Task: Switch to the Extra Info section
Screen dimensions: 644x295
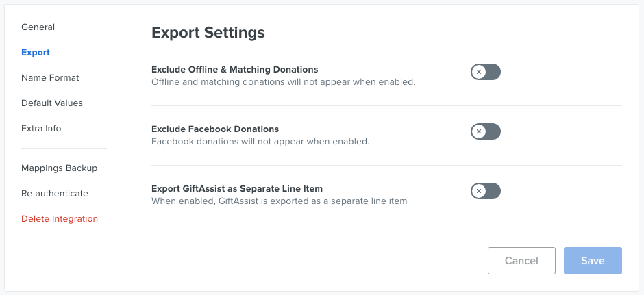Action: coord(41,129)
